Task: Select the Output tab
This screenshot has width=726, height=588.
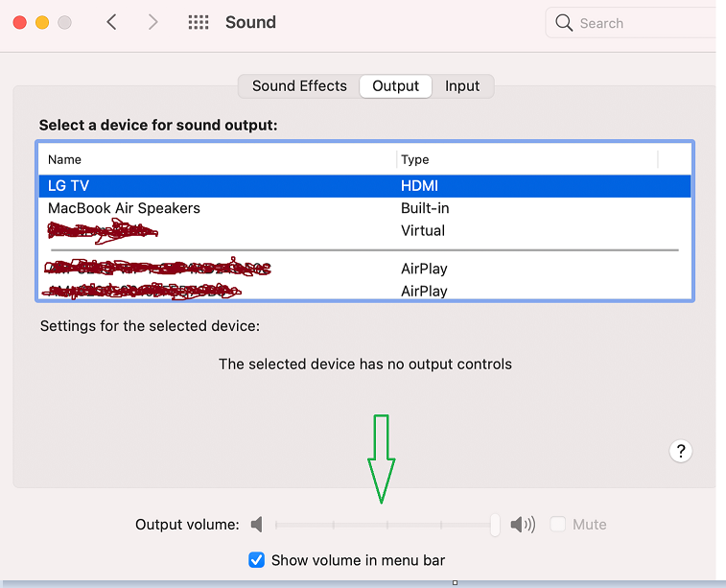Action: [x=395, y=86]
